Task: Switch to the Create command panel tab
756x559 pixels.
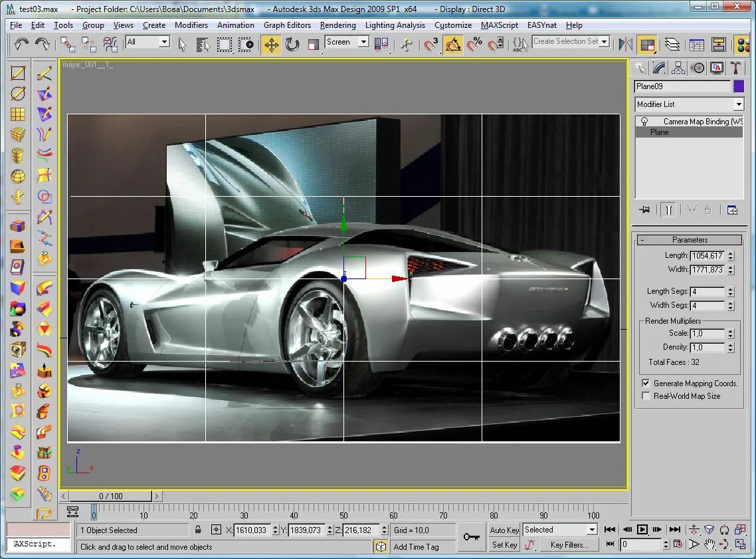Action: 640,68
